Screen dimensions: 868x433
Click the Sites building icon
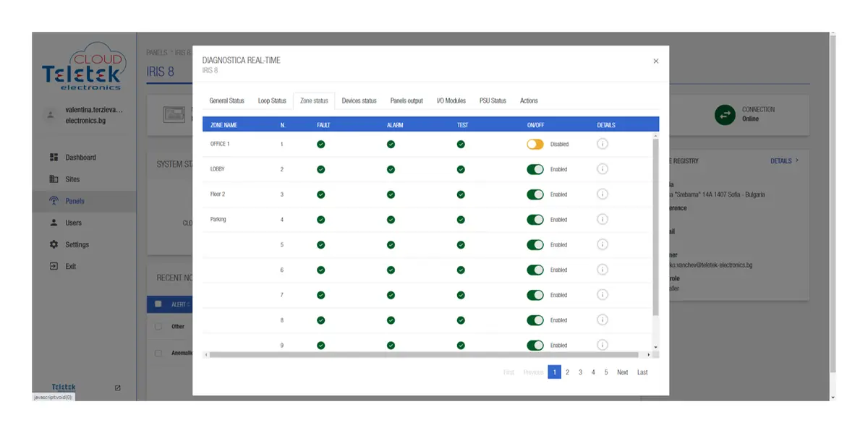point(54,179)
